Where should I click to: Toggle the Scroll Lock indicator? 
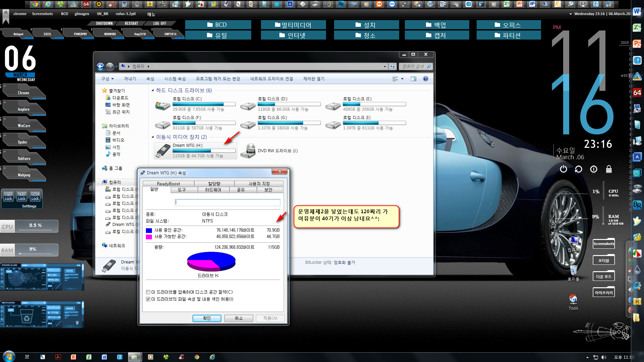click(35, 196)
